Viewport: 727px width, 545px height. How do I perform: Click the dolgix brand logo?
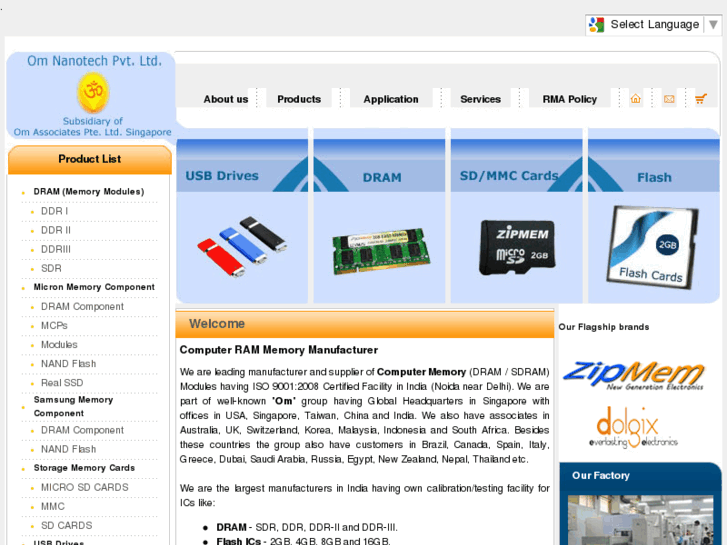click(633, 427)
